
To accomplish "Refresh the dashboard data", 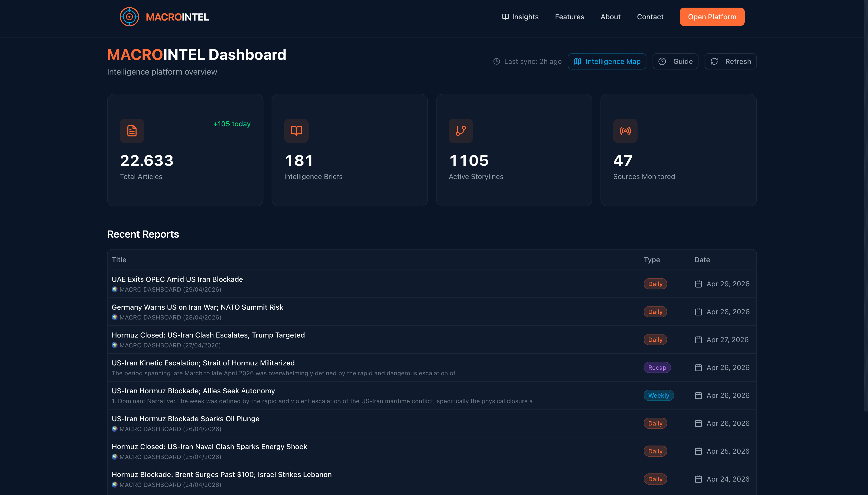I will (730, 62).
